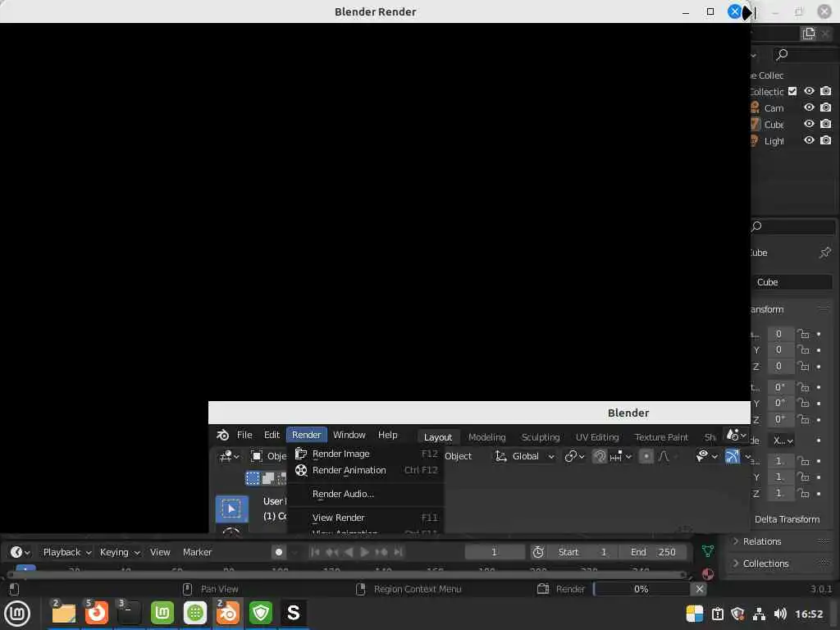Choose View Render menu entry
This screenshot has height=630, width=840.
tap(365, 518)
